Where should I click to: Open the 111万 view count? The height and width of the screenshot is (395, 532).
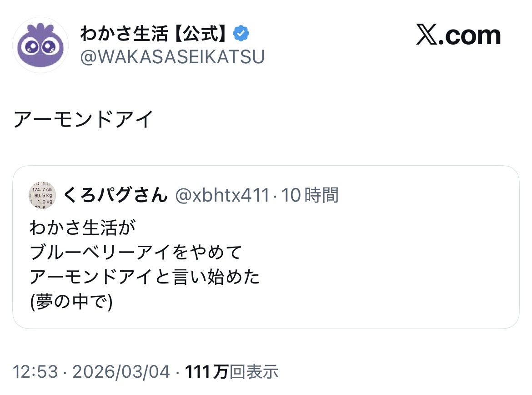coord(206,372)
